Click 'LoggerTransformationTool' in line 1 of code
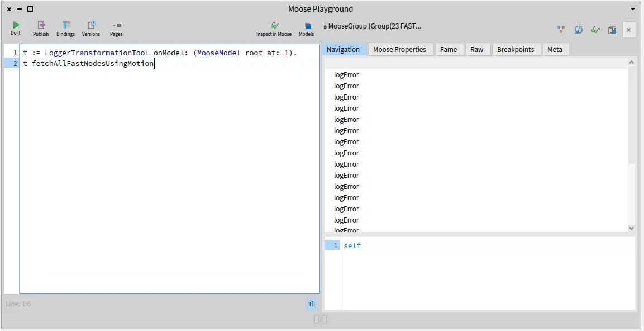Viewport: 644px width, 331px height. tap(97, 53)
